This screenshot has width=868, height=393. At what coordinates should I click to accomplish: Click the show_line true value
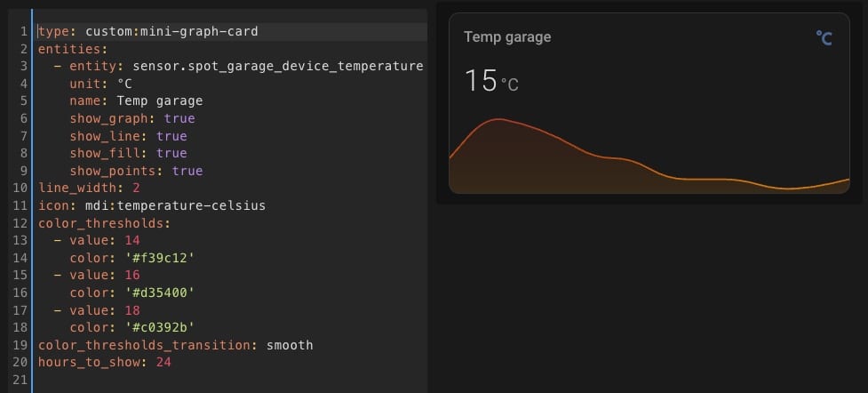pyautogui.click(x=171, y=136)
